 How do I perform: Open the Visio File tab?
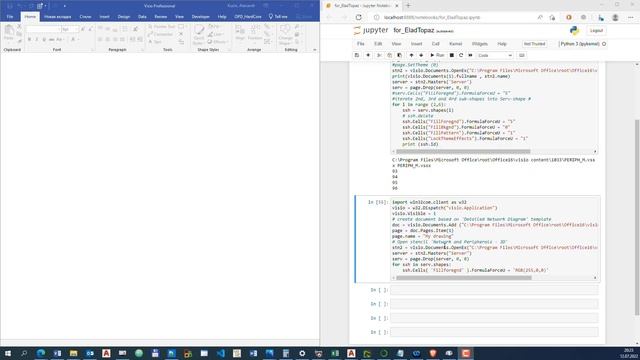10,17
